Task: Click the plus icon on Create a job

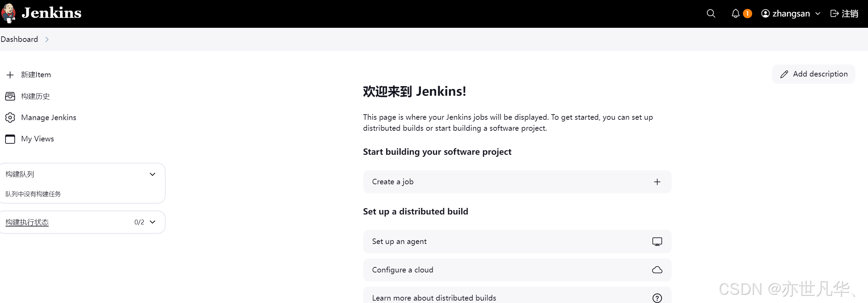Action: [x=657, y=182]
